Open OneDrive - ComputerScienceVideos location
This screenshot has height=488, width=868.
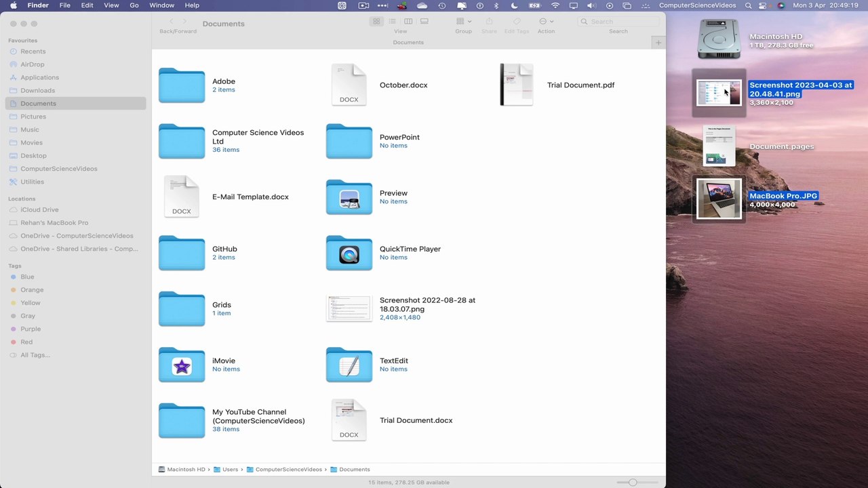coord(75,236)
